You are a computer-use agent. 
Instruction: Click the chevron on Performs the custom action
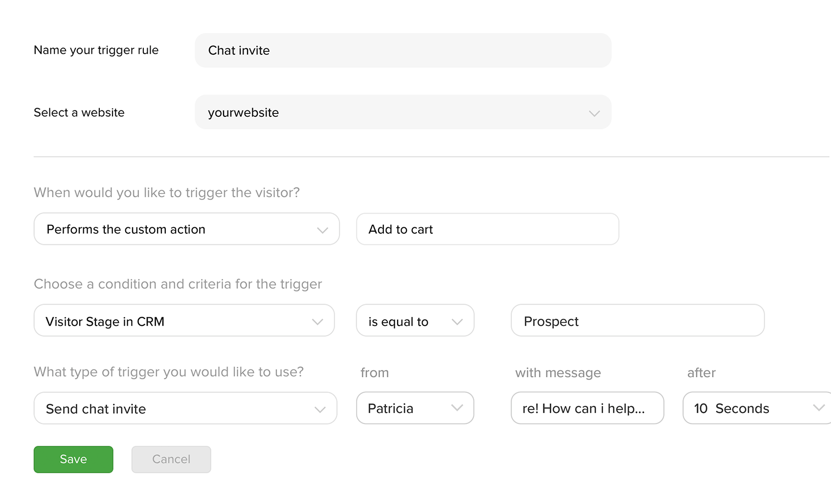[x=322, y=230]
